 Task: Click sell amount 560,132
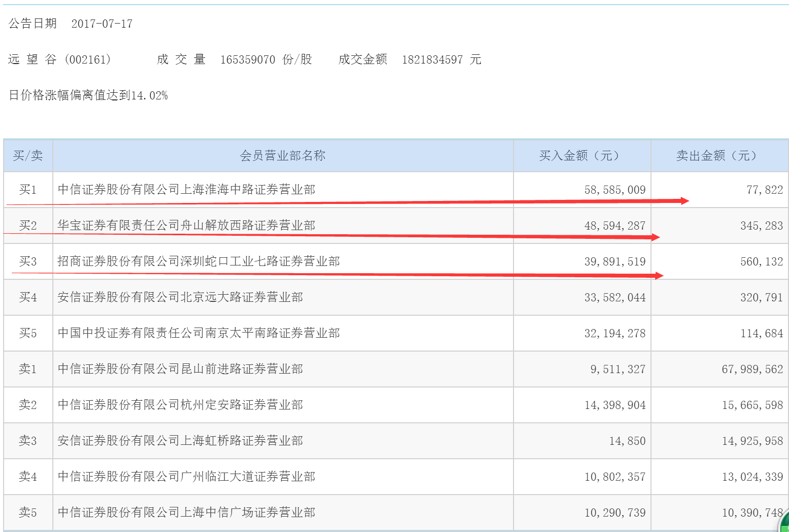[761, 261]
